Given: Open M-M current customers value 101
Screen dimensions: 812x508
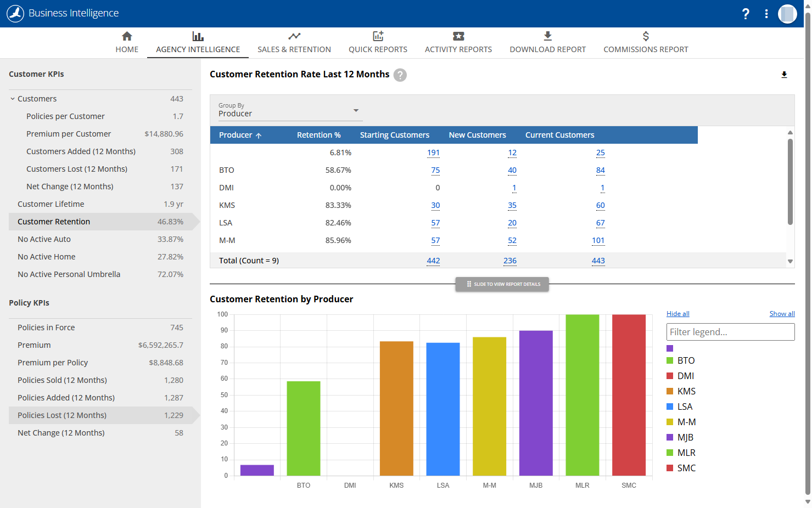Looking at the screenshot, I should 598,240.
